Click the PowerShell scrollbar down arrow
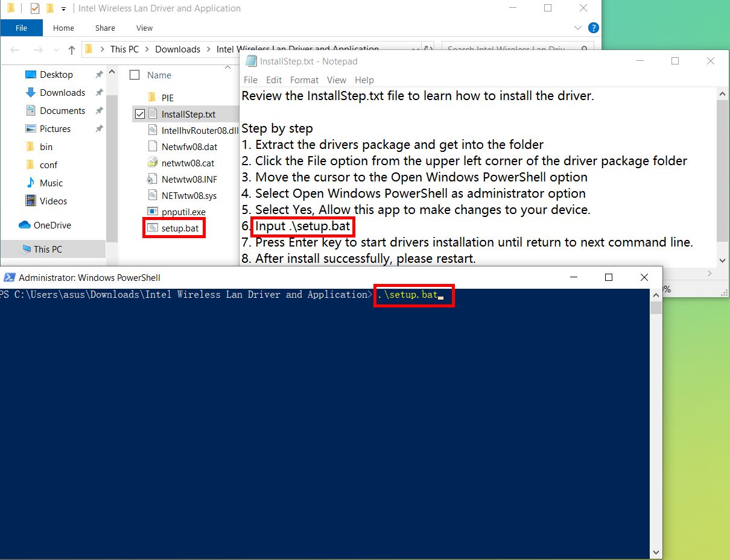Image resolution: width=730 pixels, height=560 pixels. click(x=656, y=552)
